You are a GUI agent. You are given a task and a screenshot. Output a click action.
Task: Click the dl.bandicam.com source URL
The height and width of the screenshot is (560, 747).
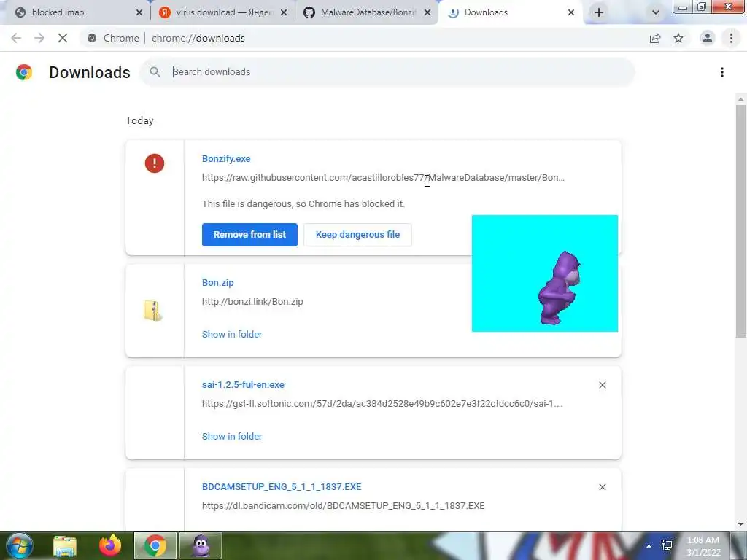coord(343,506)
